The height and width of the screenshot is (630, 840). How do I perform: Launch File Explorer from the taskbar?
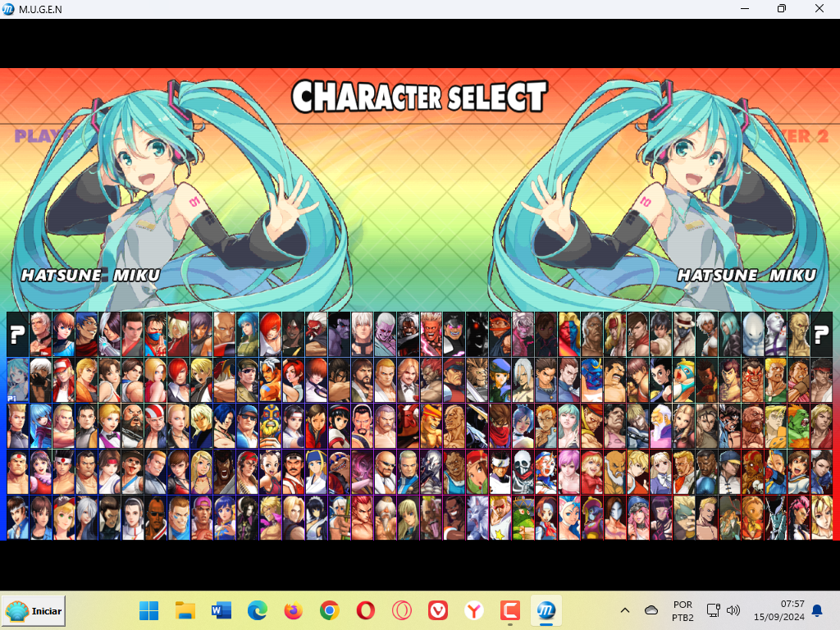point(185,610)
